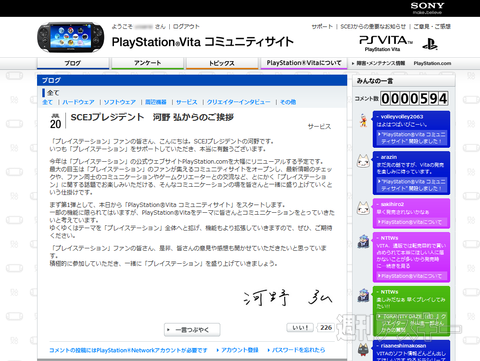Click the 226 like count
The height and width of the screenshot is (361, 480).
pyautogui.click(x=326, y=328)
